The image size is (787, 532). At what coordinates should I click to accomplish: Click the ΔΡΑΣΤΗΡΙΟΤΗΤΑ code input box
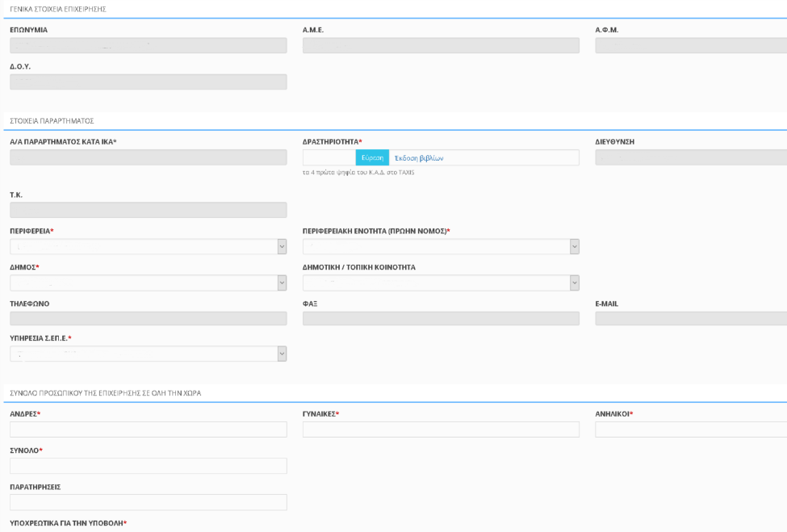(329, 157)
